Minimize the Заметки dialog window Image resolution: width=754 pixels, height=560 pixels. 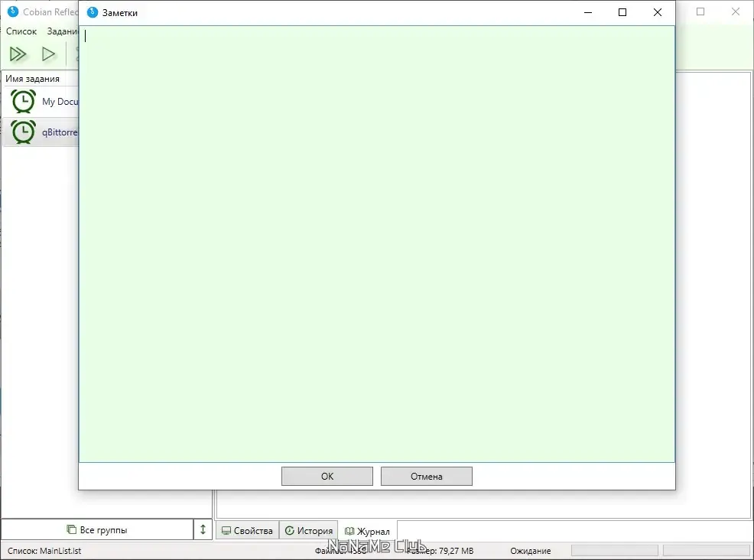click(587, 12)
